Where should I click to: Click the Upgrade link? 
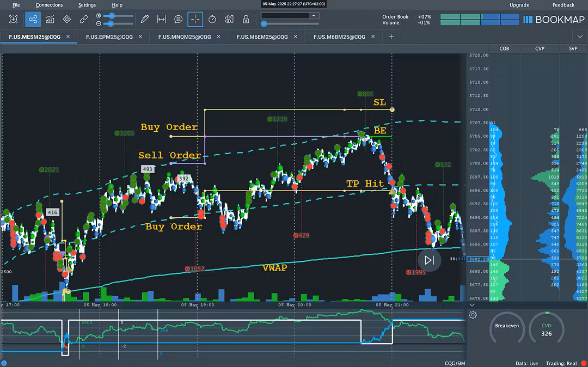pos(519,5)
